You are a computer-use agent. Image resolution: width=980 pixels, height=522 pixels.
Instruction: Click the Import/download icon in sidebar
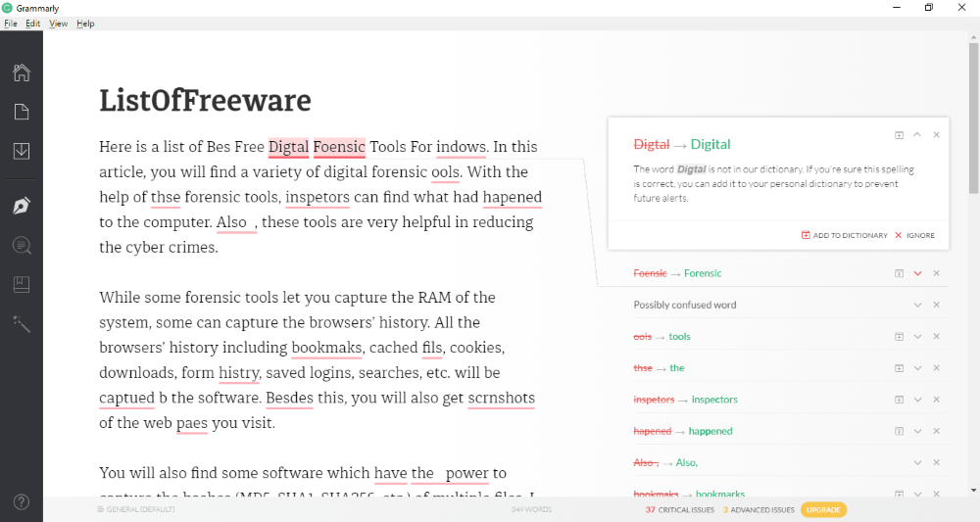(22, 151)
